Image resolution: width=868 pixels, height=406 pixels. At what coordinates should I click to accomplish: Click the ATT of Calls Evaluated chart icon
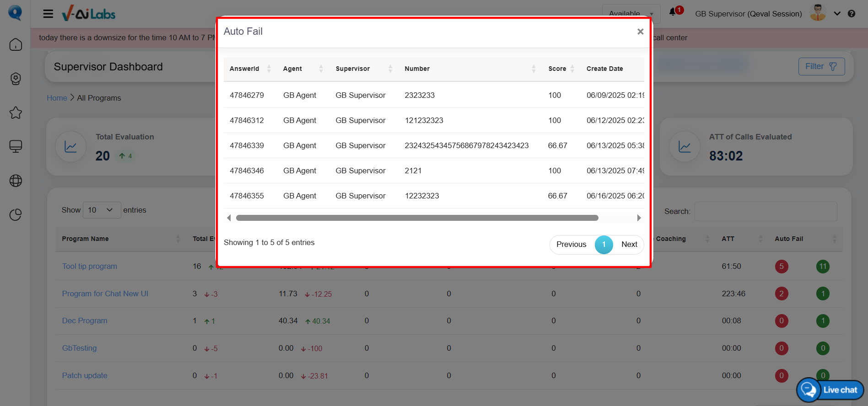point(685,147)
